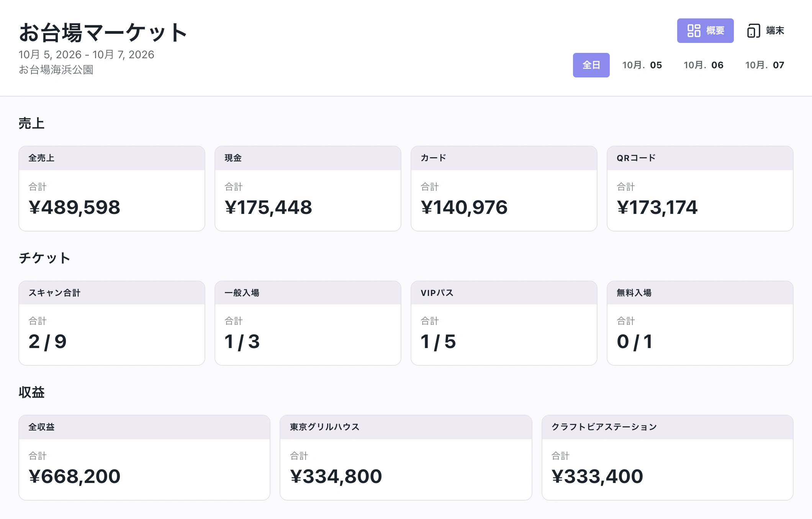Click the QRコード card header
Screen dimensions: 812x519
click(700, 158)
